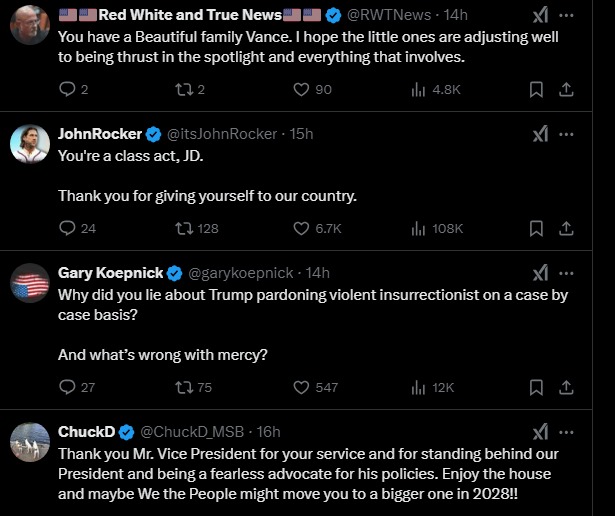Like Gary Koepnick's reply
Screen dimensions: 615x516
tap(301, 387)
